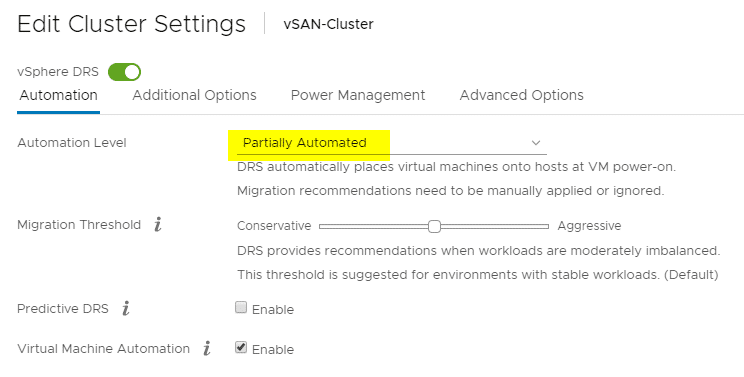Click the slider track near Conservative
The image size is (744, 377).
[336, 227]
